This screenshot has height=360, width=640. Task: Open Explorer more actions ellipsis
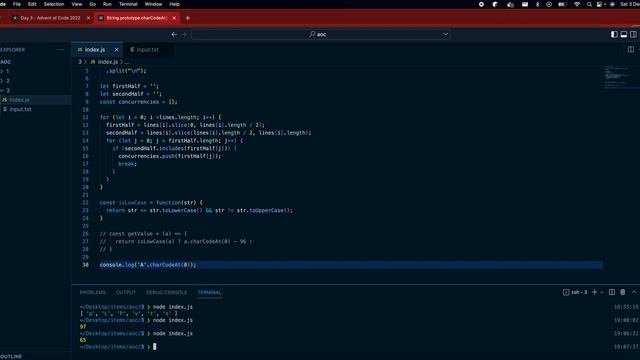click(x=61, y=50)
